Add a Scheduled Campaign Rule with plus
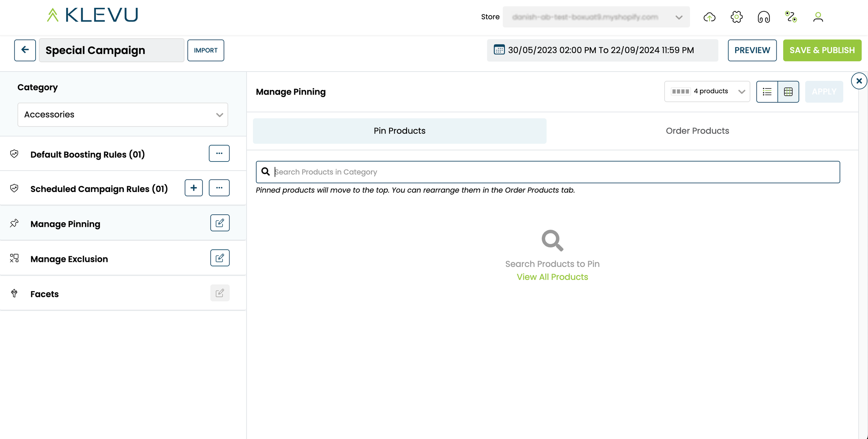Viewport: 868px width, 439px height. [x=194, y=188]
